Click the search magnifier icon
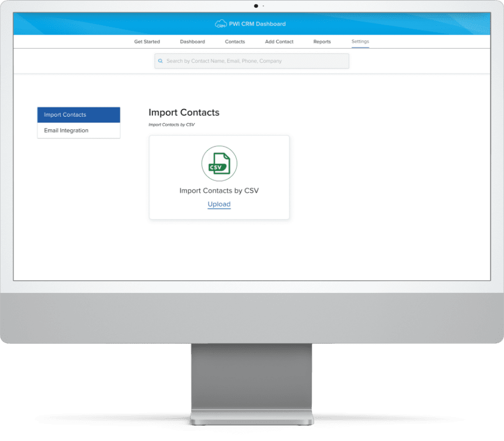The width and height of the screenshot is (504, 441). tap(161, 61)
